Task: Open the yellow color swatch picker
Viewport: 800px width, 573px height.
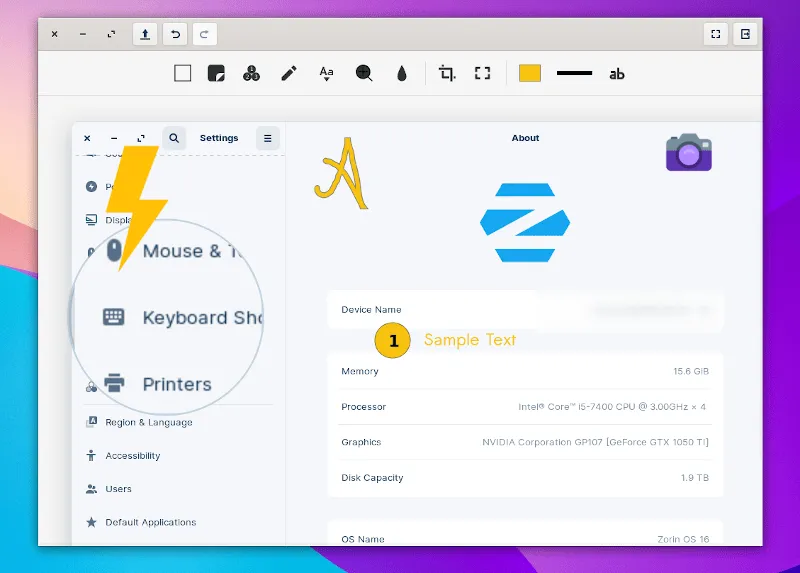Action: click(x=530, y=73)
